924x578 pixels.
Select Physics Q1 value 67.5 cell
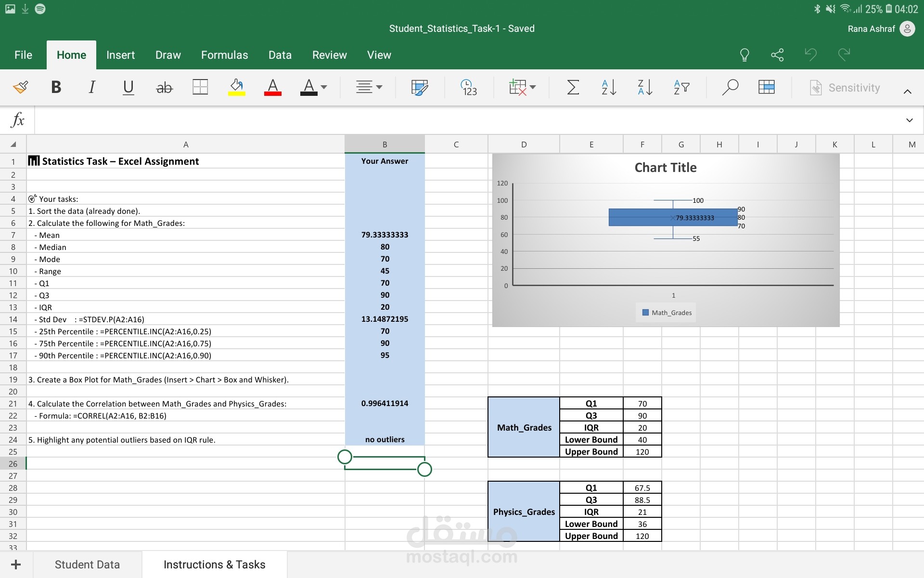point(642,488)
